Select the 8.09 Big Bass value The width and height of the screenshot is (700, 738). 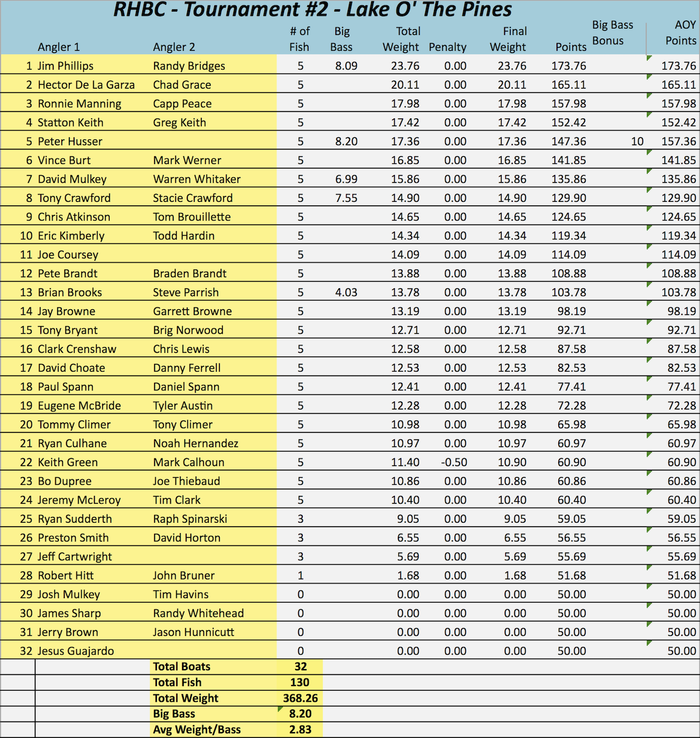[x=346, y=66]
